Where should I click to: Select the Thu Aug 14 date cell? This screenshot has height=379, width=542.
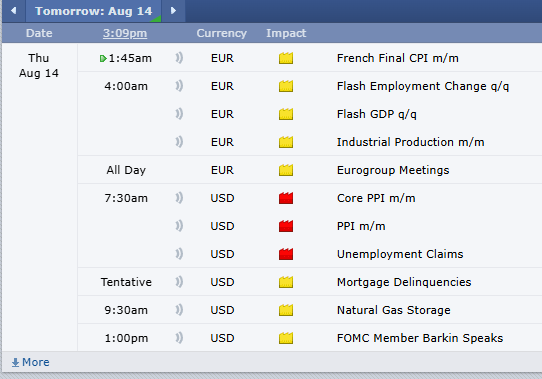39,65
